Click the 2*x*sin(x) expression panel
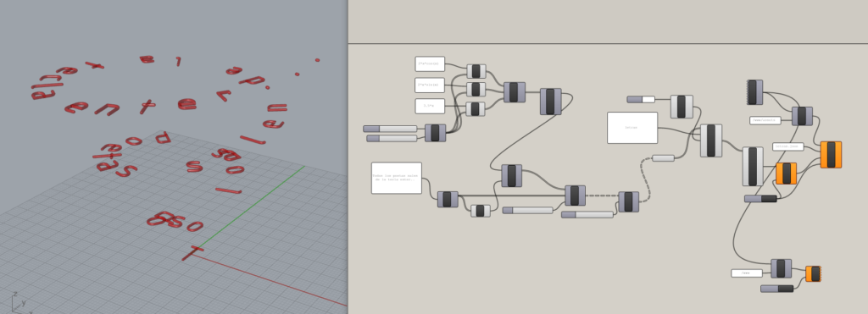The height and width of the screenshot is (314, 868). coord(430,85)
